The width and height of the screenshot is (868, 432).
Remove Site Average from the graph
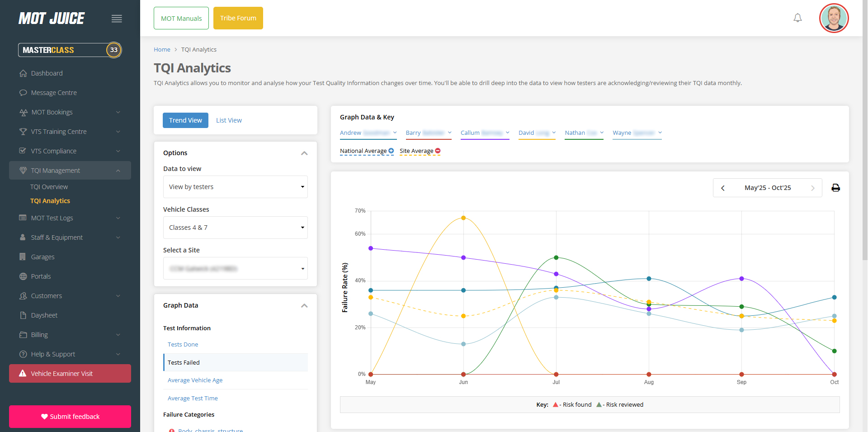(437, 151)
